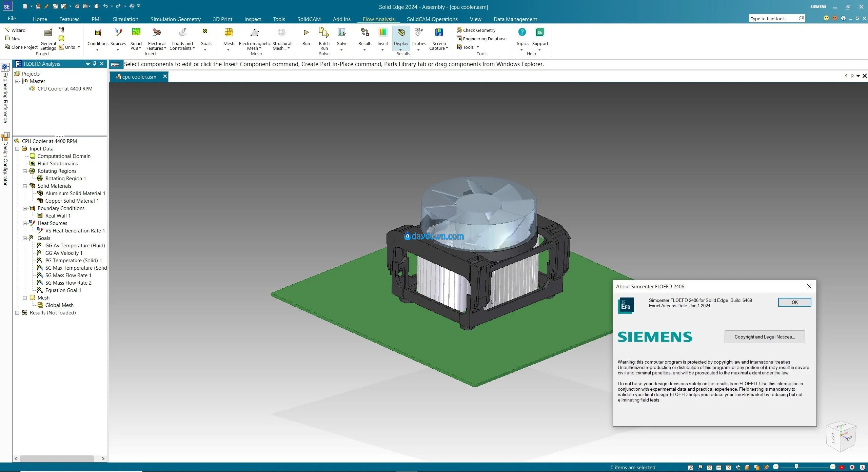
Task: Open the Flow Analysis Wizard
Action: (x=15, y=30)
